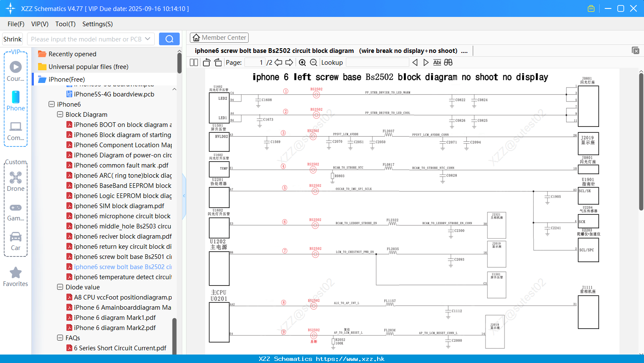Open the Member Center
The image size is (644, 363).
(219, 38)
